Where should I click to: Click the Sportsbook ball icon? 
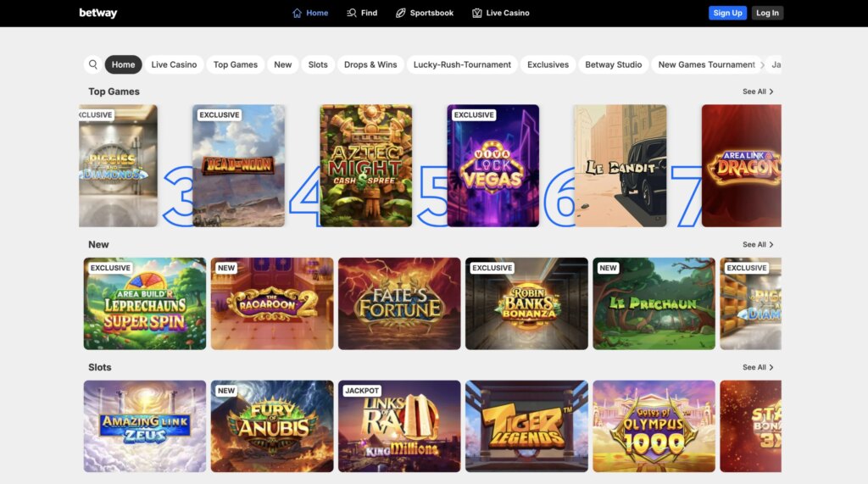pyautogui.click(x=400, y=13)
